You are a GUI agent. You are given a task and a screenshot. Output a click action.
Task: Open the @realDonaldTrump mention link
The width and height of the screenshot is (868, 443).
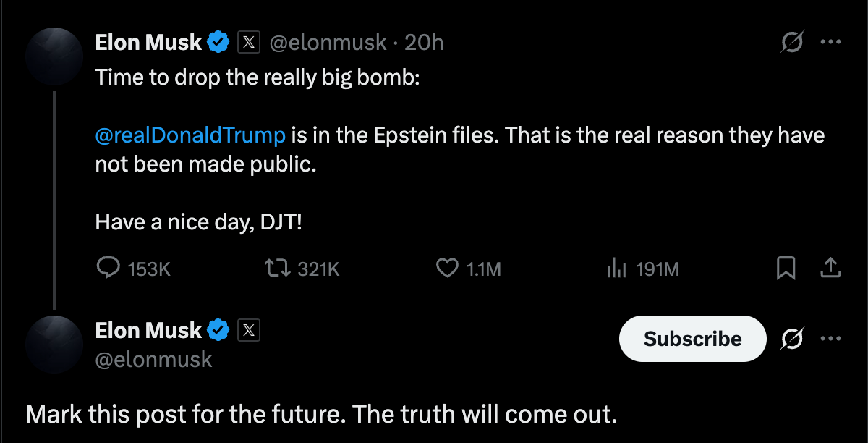[190, 135]
